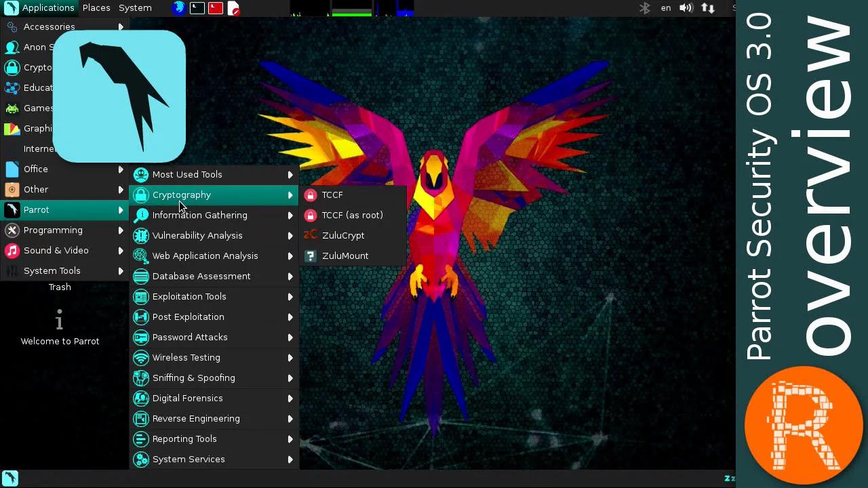Open the volume speaker icon
The height and width of the screenshot is (488, 868).
click(686, 8)
